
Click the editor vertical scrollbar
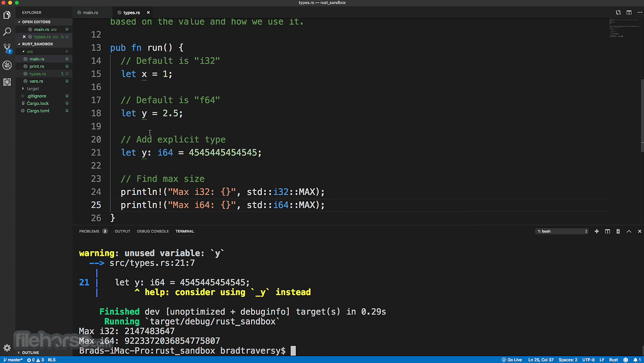point(642,116)
